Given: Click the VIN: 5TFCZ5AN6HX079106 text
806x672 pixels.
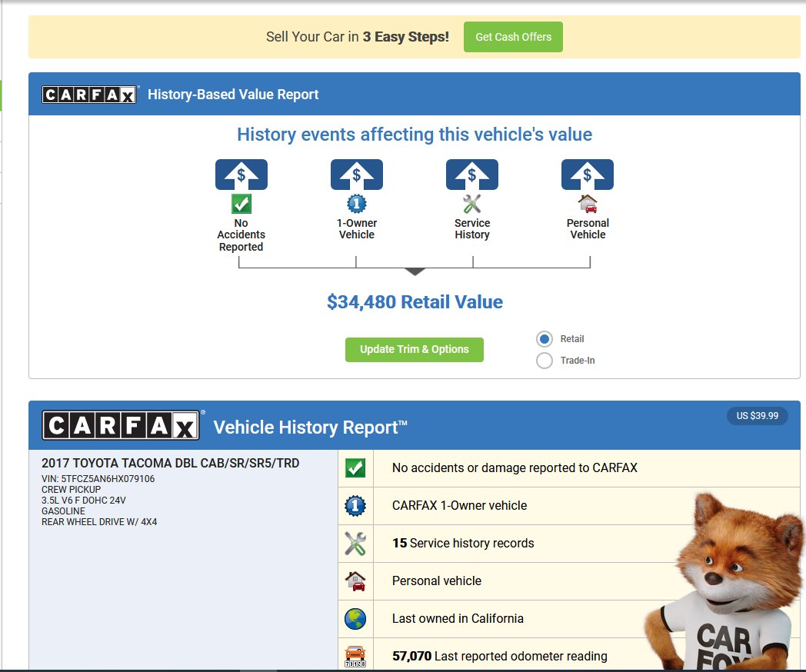Looking at the screenshot, I should click(98, 479).
